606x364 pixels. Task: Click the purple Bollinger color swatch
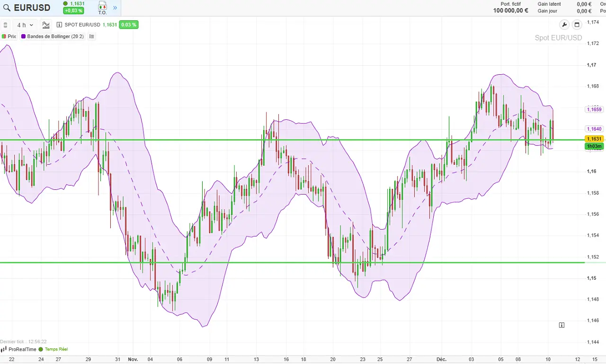(24, 36)
